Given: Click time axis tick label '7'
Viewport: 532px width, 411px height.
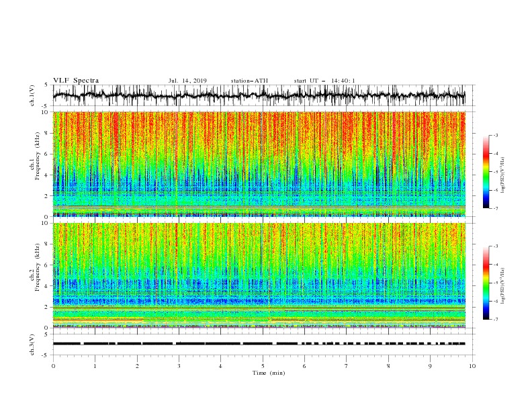Looking at the screenshot, I should click(347, 366).
